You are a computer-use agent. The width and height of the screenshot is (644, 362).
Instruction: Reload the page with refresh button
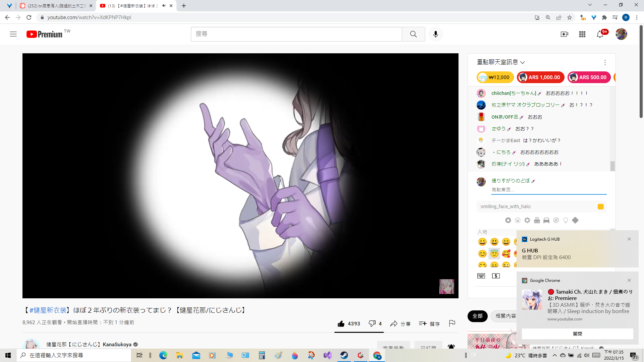pyautogui.click(x=29, y=17)
